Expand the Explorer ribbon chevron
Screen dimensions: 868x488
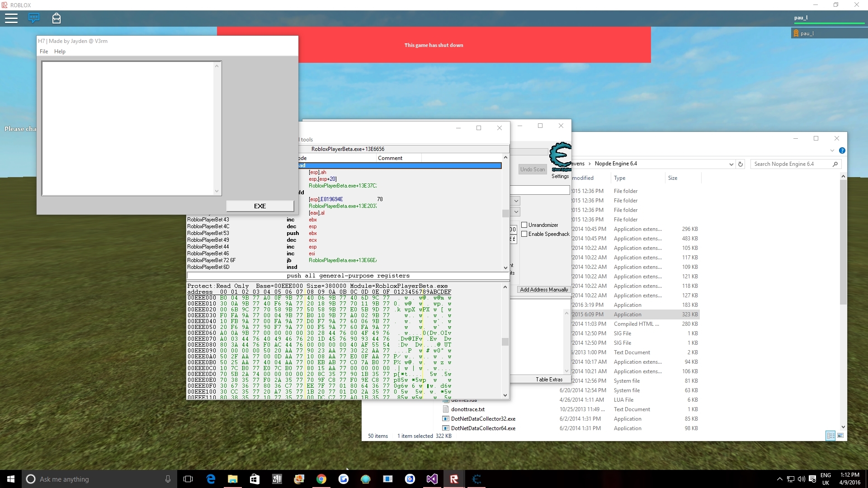832,150
